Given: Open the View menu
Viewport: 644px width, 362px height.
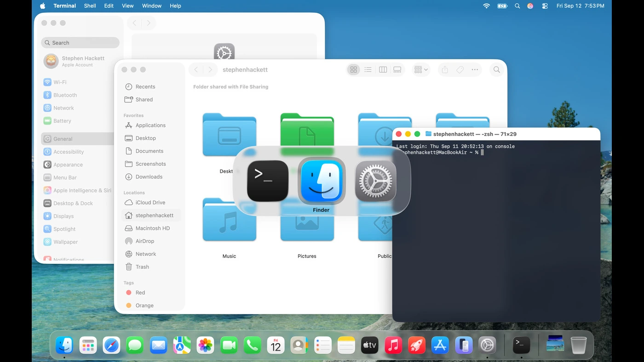Looking at the screenshot, I should (x=127, y=6).
